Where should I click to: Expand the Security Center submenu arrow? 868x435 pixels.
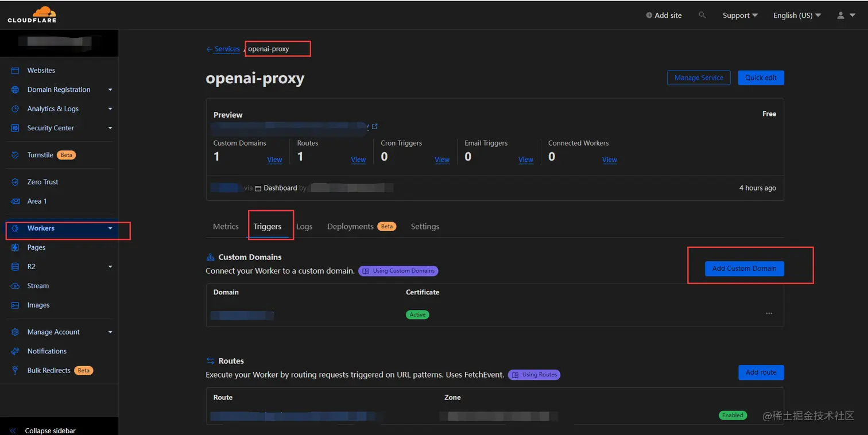[x=110, y=129]
